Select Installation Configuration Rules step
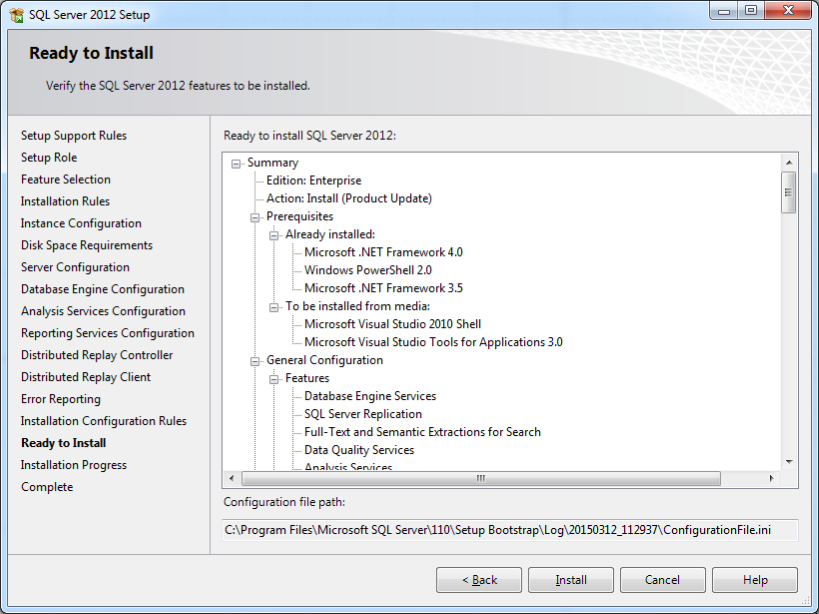This screenshot has width=819, height=614. [104, 421]
